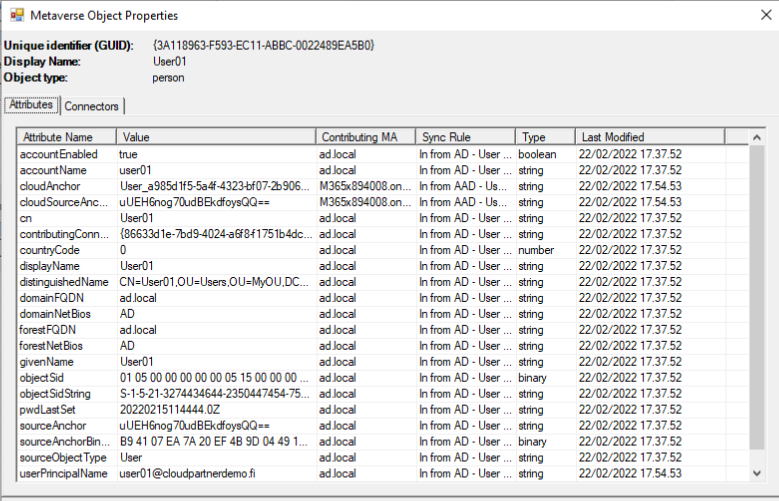Select the distinguishedName attribute row

(63, 282)
